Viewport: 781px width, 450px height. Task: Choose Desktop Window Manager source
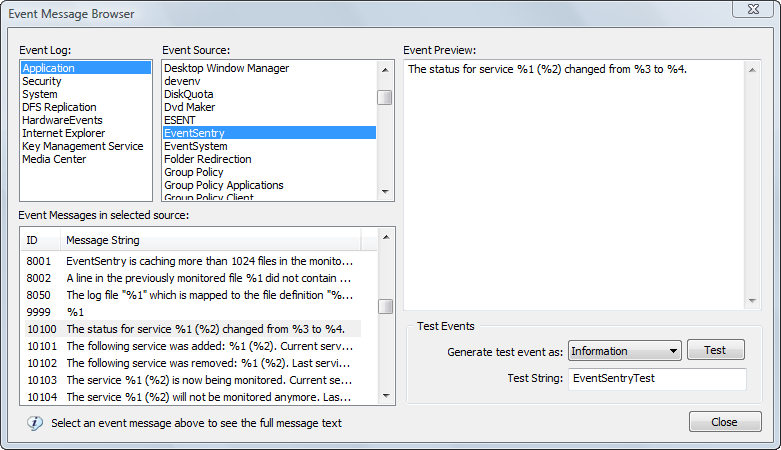269,68
